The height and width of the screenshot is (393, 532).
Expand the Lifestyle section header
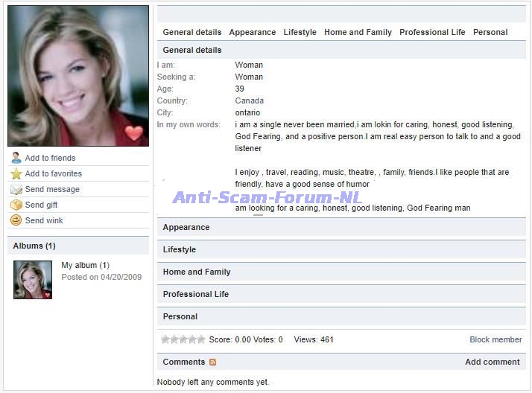180,250
